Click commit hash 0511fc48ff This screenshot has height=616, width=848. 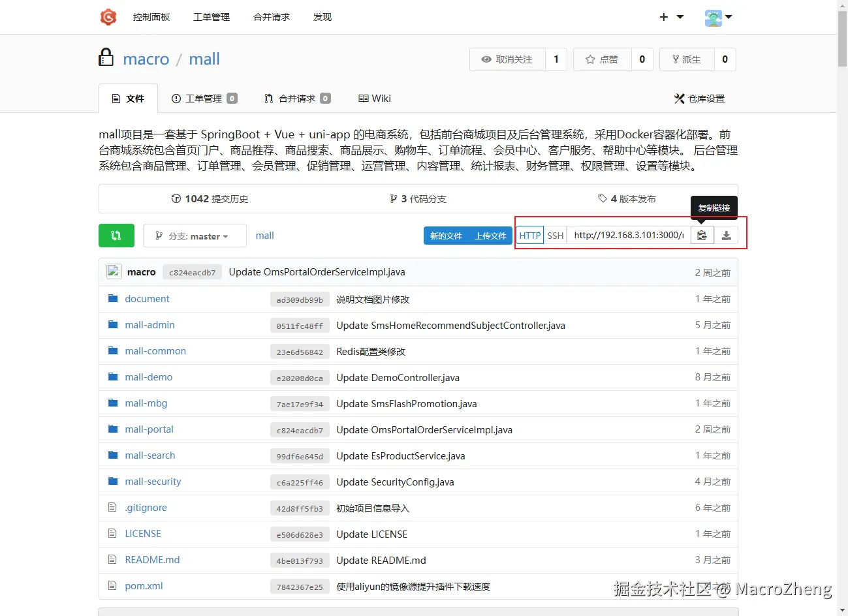pyautogui.click(x=300, y=326)
